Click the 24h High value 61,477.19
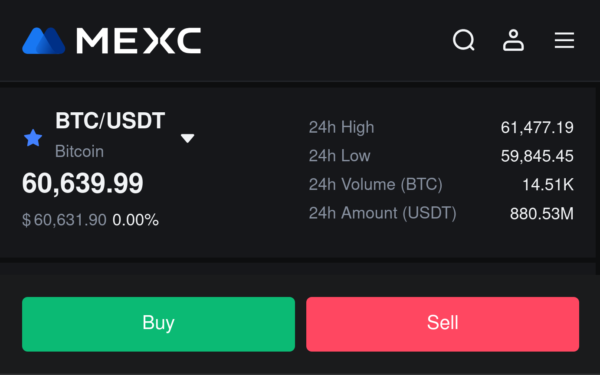 [537, 127]
